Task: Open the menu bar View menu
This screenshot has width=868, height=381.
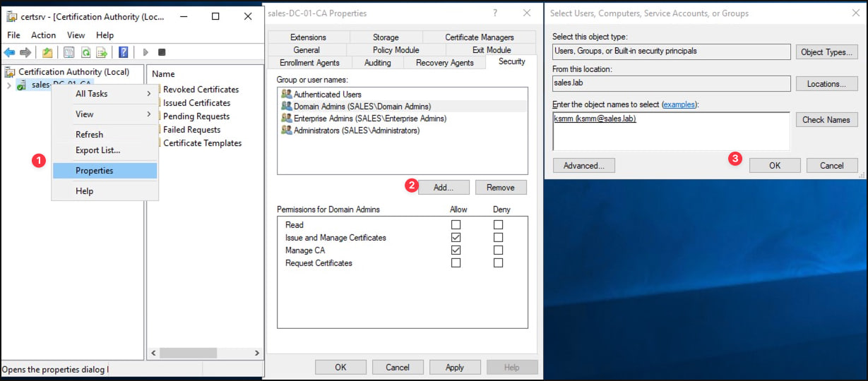Action: 76,35
